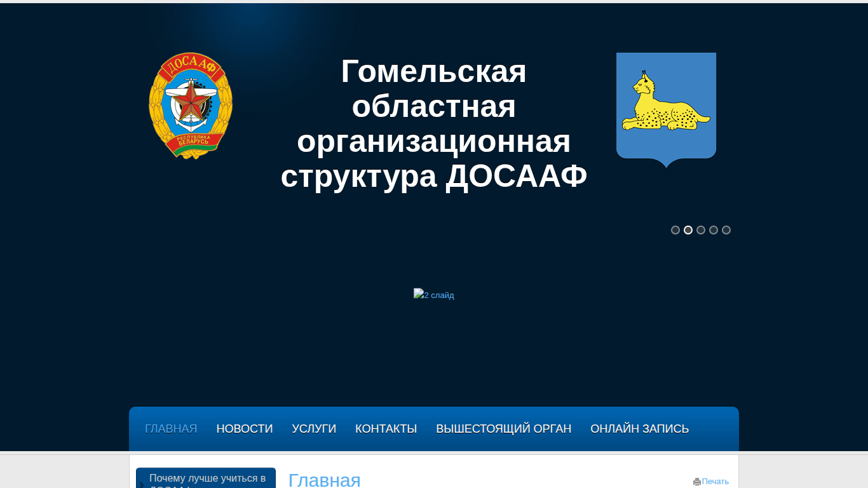This screenshot has width=868, height=488.
Task: Open ВЫШЕСТОЯЩИЙ ОРГАН in the navigation bar
Action: 504,429
